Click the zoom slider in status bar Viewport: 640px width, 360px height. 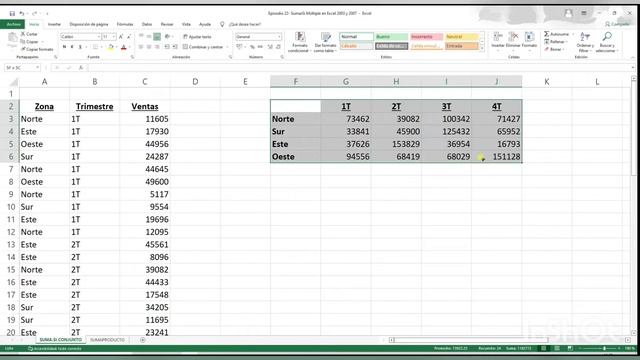(x=604, y=349)
